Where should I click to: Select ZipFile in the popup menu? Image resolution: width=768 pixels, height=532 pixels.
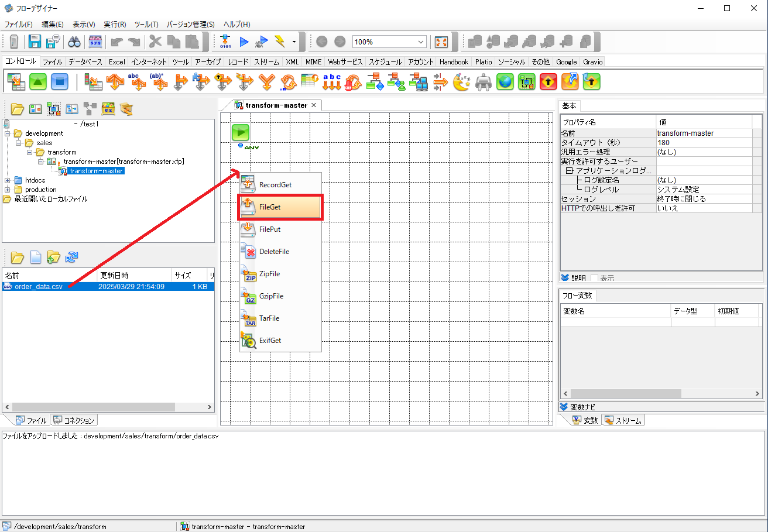pyautogui.click(x=280, y=274)
